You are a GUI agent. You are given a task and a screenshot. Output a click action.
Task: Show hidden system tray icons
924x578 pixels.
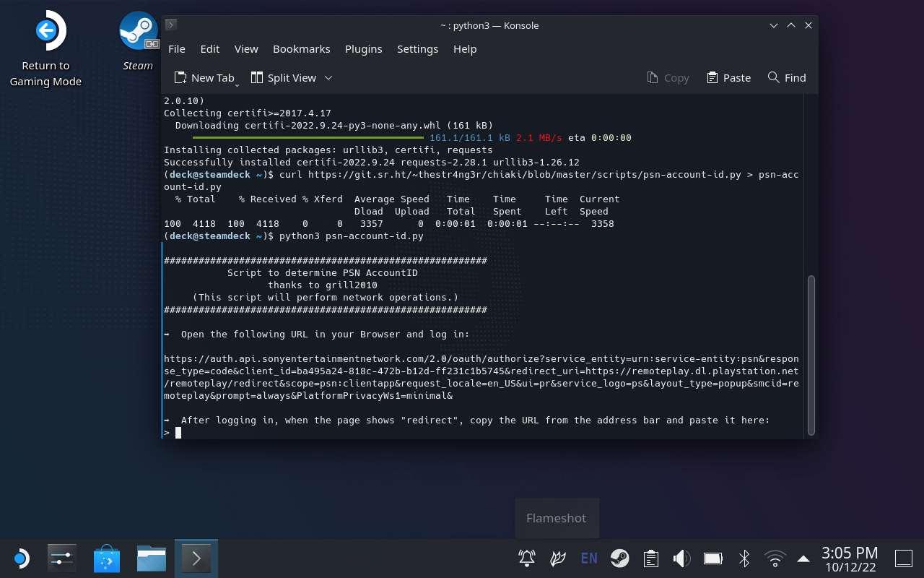(x=803, y=558)
